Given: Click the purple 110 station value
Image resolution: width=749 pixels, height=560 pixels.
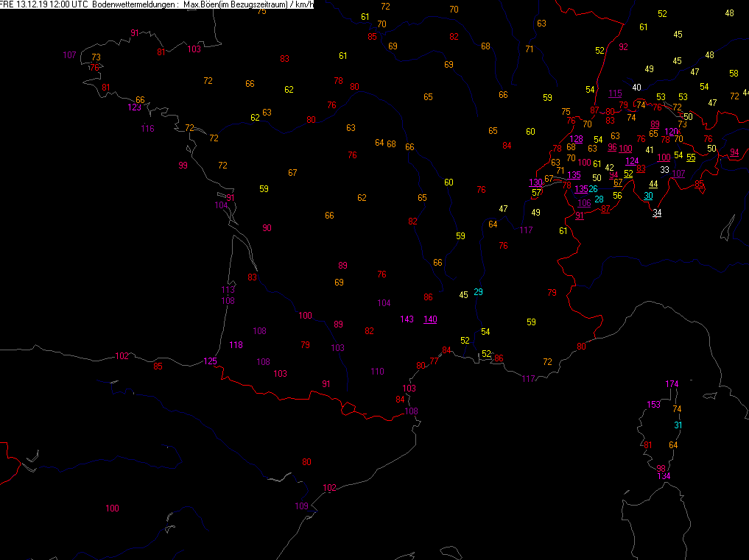Looking at the screenshot, I should point(377,372).
